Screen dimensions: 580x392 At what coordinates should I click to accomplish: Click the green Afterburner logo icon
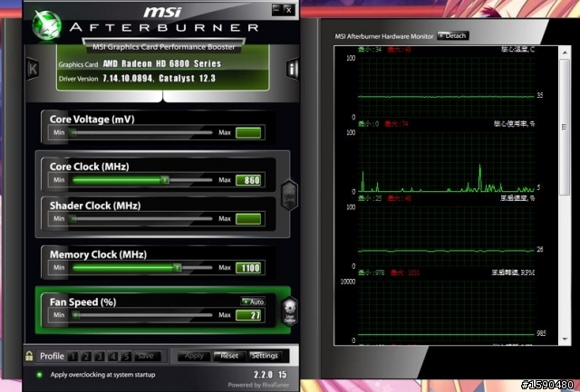pyautogui.click(x=46, y=24)
